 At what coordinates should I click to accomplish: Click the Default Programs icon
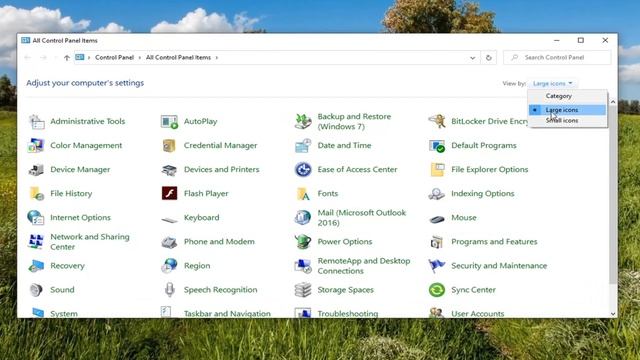click(437, 146)
